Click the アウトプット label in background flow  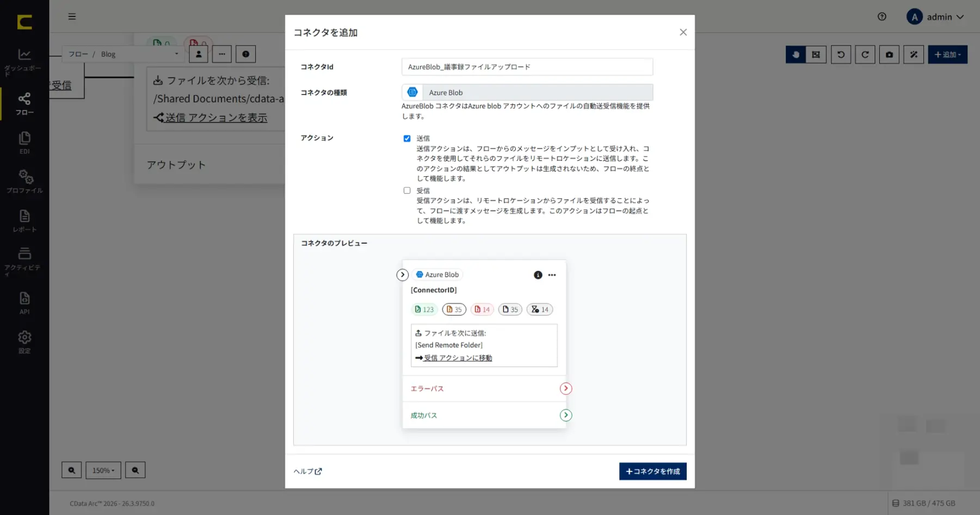[x=176, y=165]
